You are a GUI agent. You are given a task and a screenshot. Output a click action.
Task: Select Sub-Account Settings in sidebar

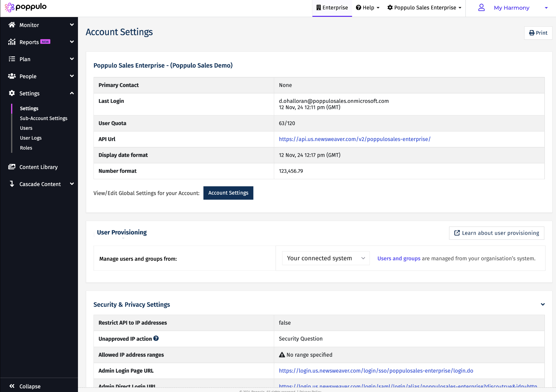44,118
